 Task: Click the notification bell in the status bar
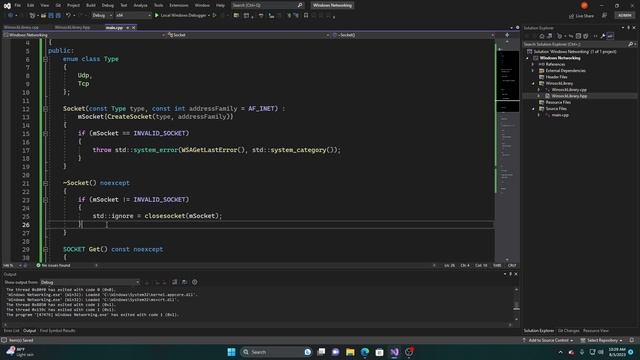point(632,340)
